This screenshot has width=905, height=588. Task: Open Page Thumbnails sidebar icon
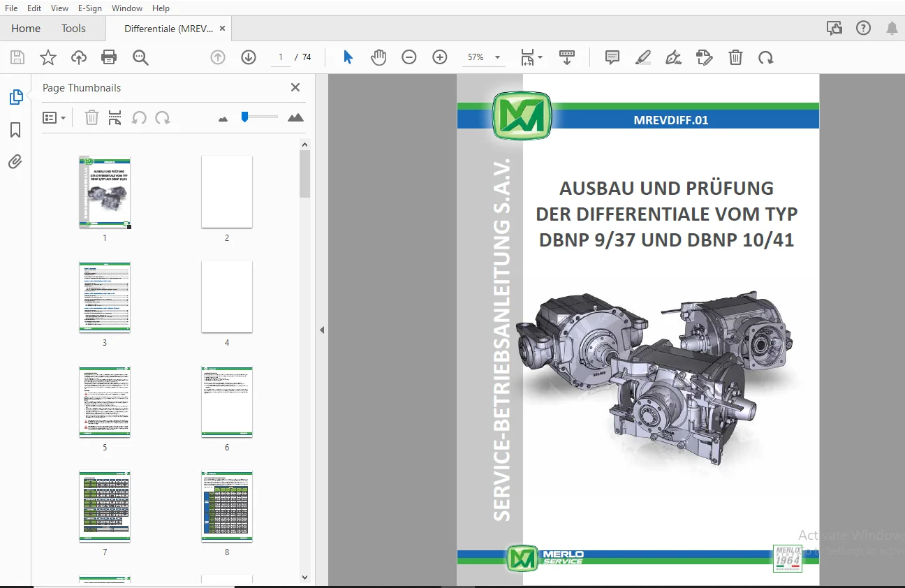16,98
